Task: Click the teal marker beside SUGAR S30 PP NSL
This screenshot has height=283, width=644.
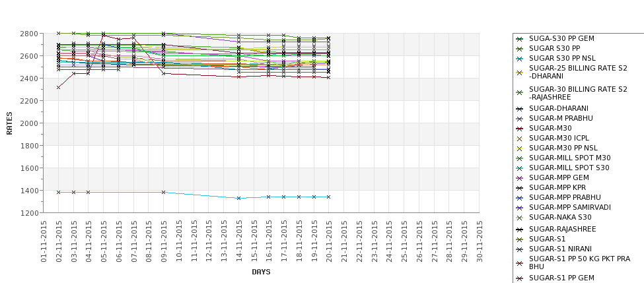Action: (x=520, y=59)
